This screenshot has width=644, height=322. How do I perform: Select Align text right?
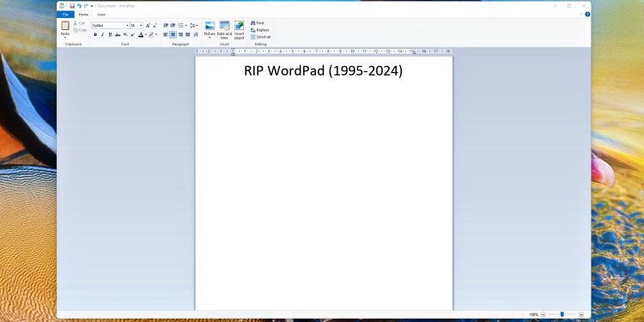pos(180,34)
